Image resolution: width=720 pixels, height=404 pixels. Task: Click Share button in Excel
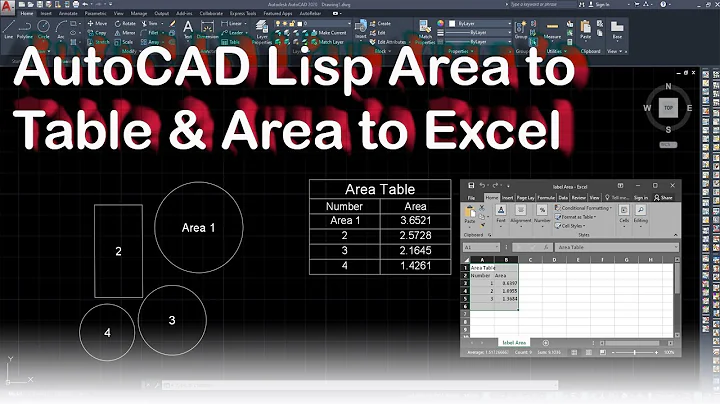(x=663, y=198)
